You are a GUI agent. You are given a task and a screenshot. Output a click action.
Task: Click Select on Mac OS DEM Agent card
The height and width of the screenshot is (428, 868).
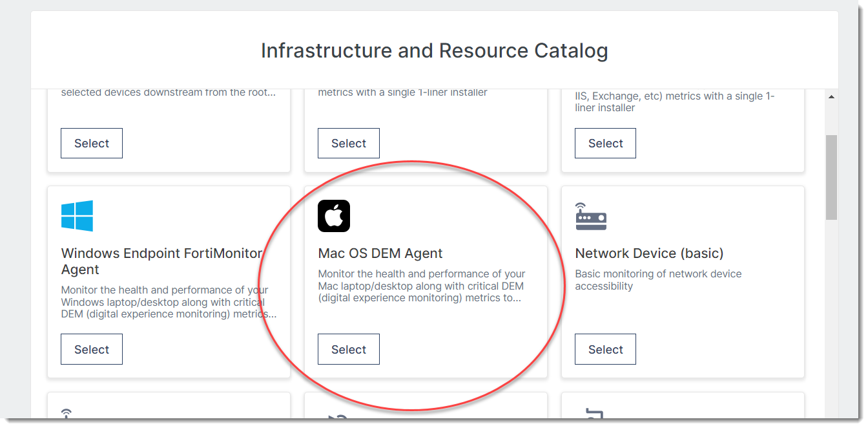tap(348, 348)
